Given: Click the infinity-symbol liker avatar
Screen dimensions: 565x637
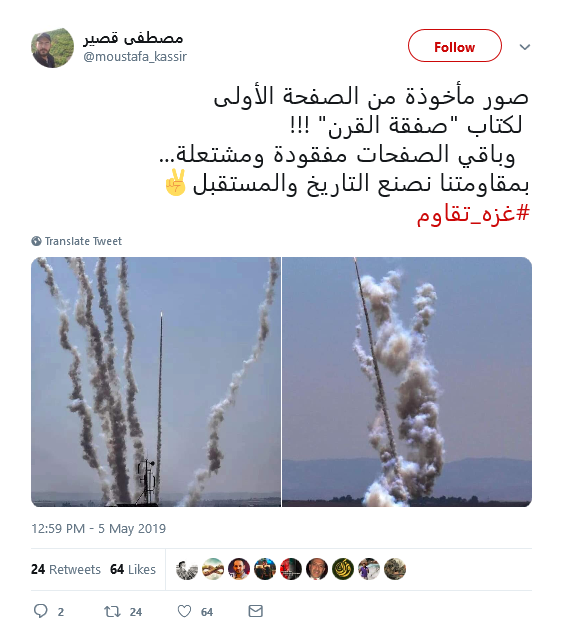Looking at the screenshot, I should (213, 569).
